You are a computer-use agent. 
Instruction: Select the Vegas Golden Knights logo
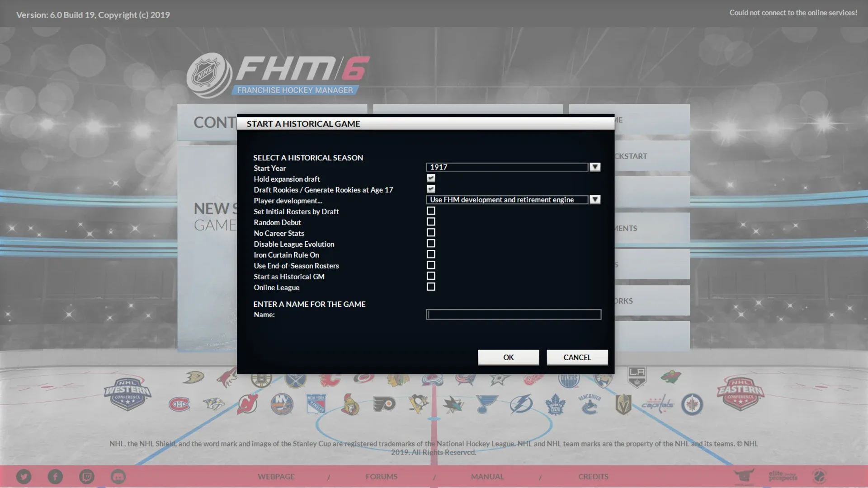[x=623, y=404]
